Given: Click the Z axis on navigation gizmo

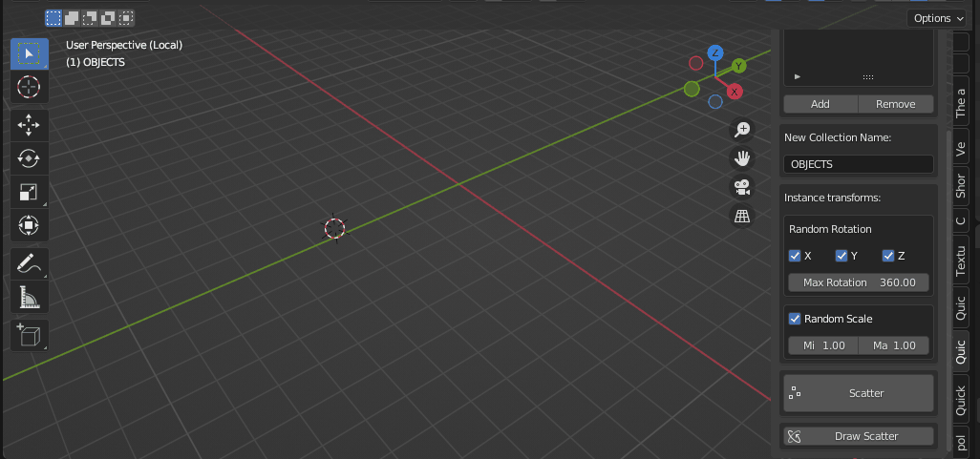Looking at the screenshot, I should click(x=715, y=52).
